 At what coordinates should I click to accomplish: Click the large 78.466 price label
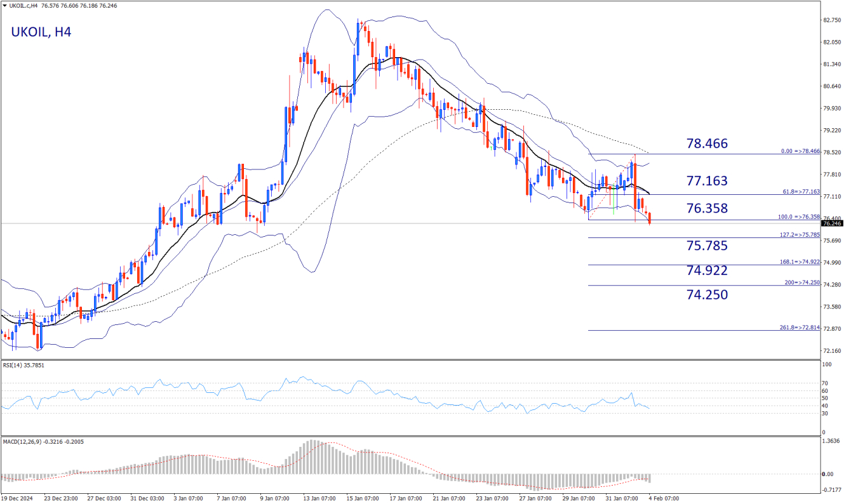pyautogui.click(x=707, y=143)
